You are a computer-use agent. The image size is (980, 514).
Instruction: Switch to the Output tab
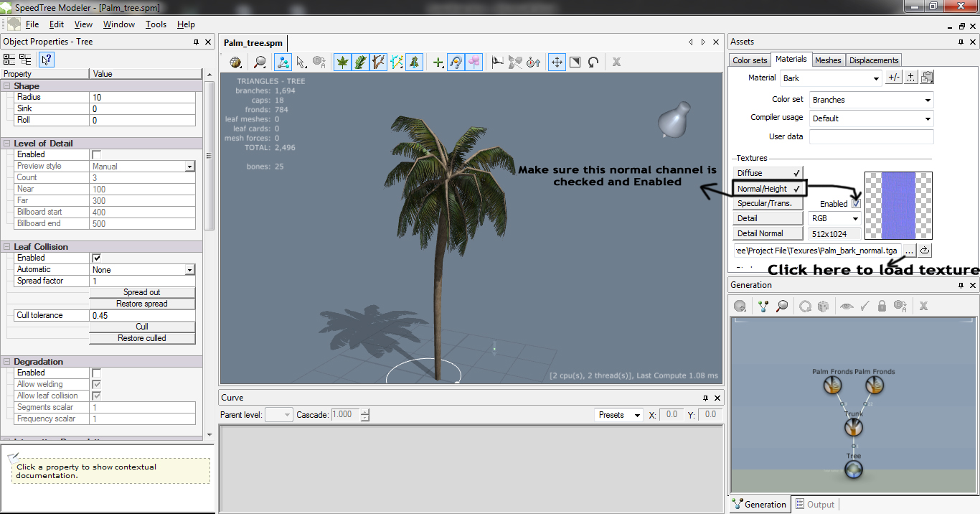coord(814,505)
